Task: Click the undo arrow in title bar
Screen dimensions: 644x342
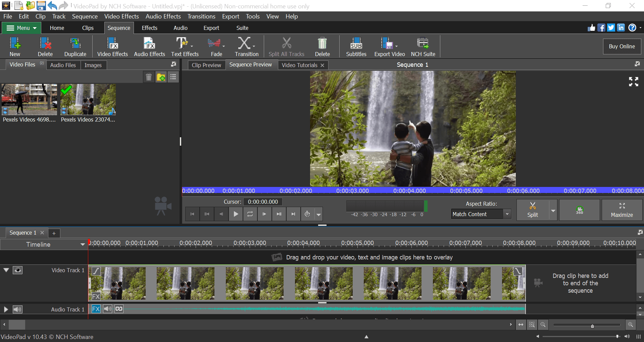Action: 52,6
